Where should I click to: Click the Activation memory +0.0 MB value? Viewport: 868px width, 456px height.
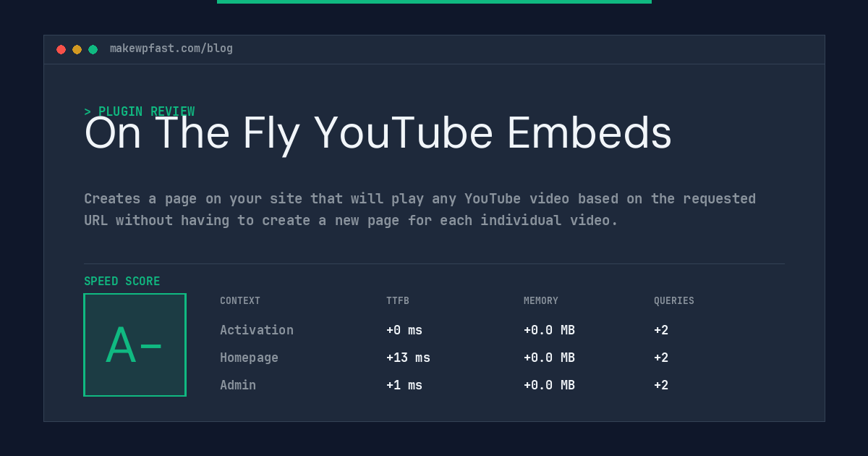tap(549, 330)
